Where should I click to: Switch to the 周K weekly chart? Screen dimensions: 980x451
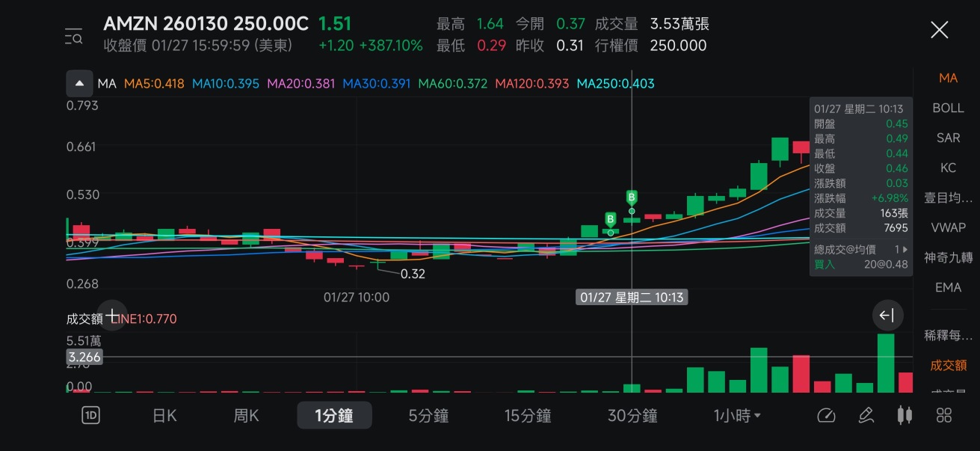point(246,416)
